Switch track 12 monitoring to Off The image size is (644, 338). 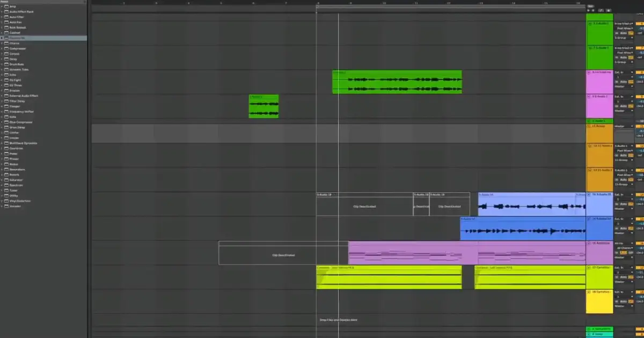tap(630, 155)
